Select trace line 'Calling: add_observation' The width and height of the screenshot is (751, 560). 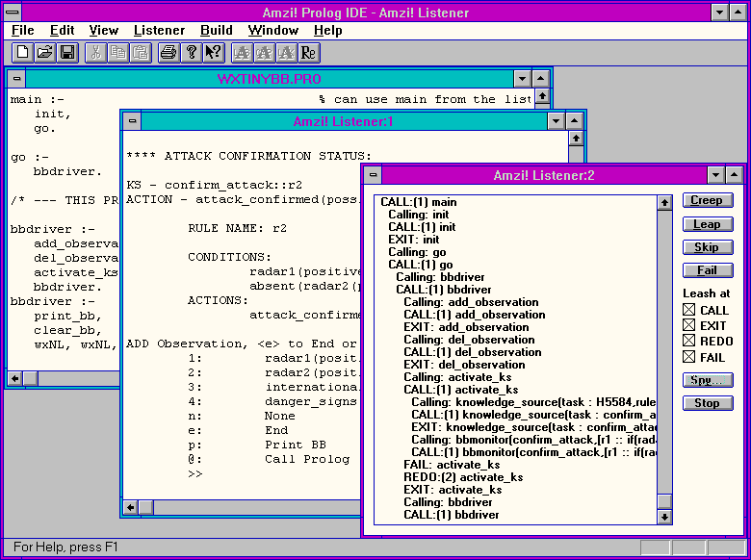[471, 302]
